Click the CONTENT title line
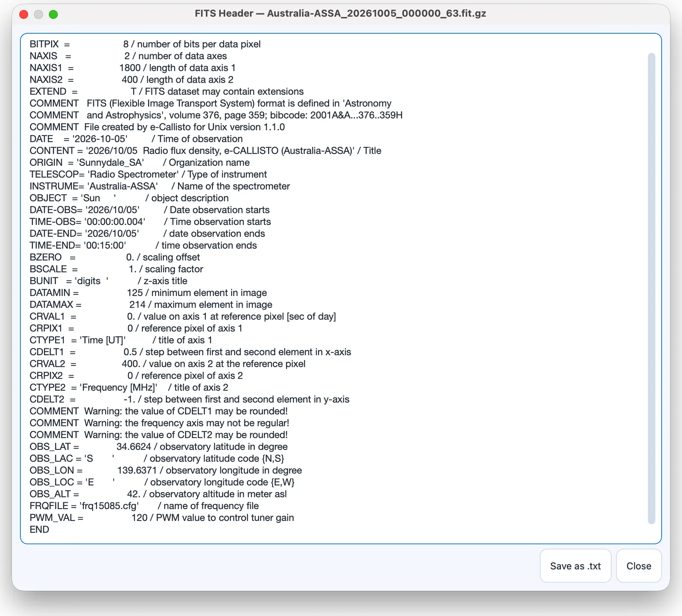Image resolution: width=682 pixels, height=616 pixels. point(205,151)
